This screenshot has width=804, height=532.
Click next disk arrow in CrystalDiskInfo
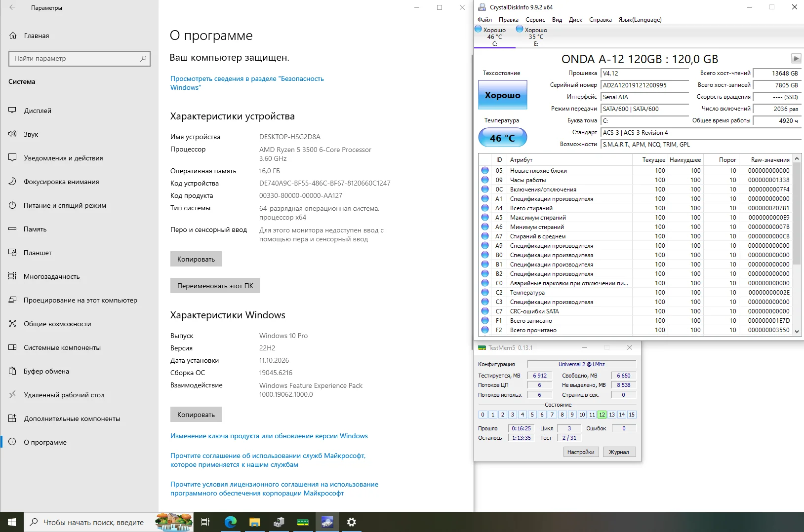pos(796,58)
